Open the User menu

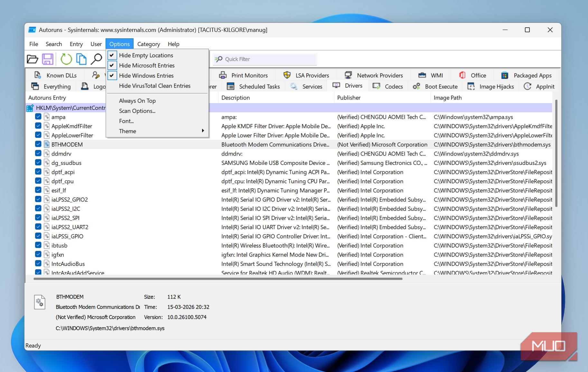click(x=96, y=44)
